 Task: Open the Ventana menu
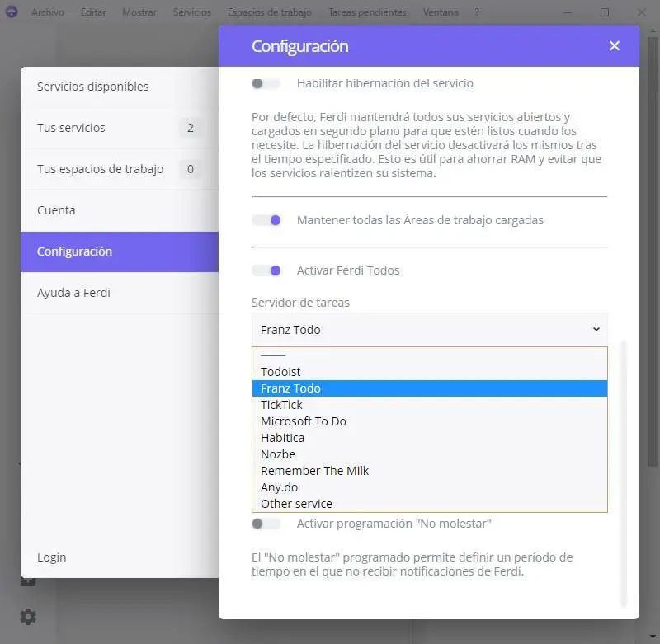click(x=441, y=12)
